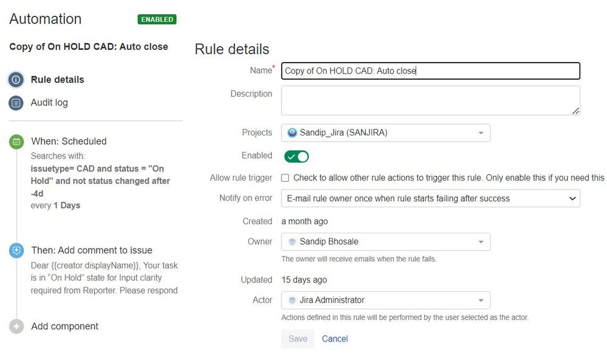Click Add component
Viewport: 607px width, 364px height.
pyautogui.click(x=64, y=326)
